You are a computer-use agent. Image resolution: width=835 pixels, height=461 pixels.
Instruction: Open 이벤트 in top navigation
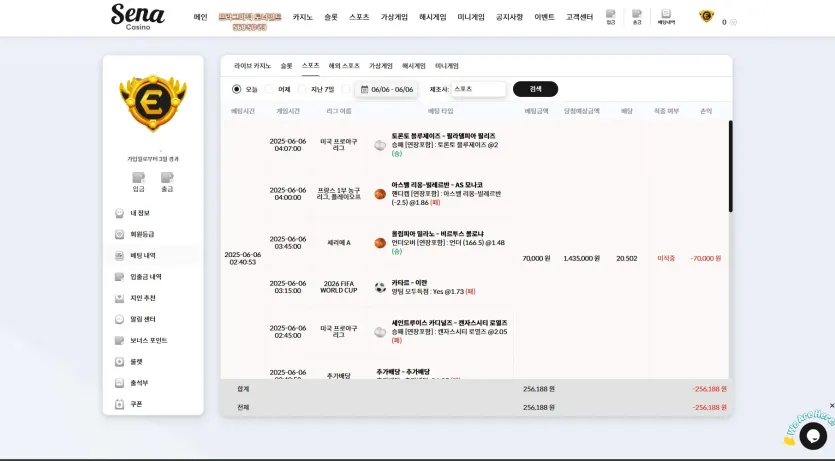(545, 17)
